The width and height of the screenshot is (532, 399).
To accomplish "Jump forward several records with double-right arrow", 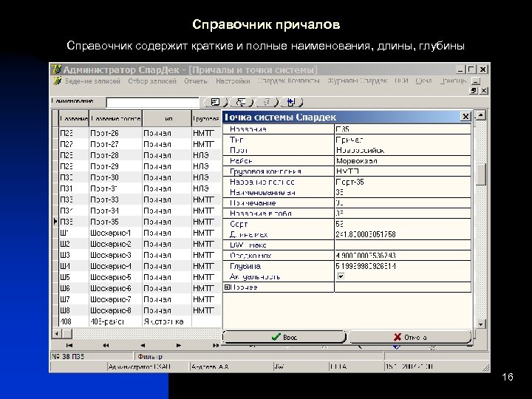I will pos(216,345).
